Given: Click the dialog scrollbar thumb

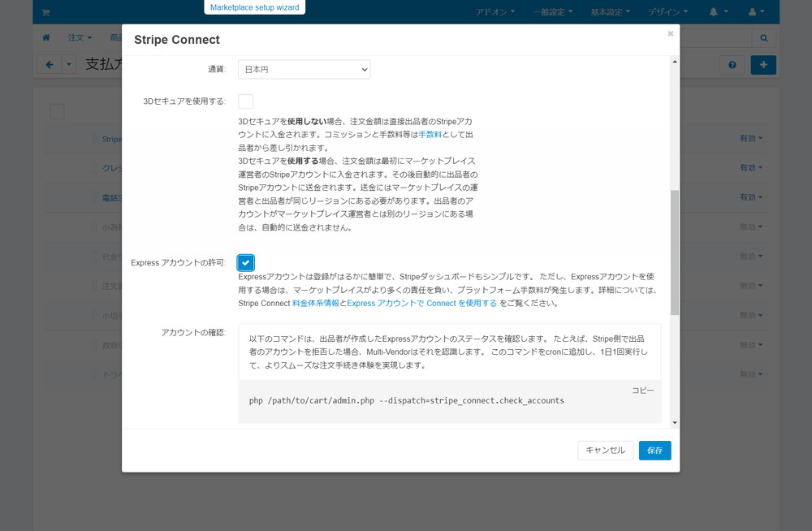Looking at the screenshot, I should (x=674, y=253).
